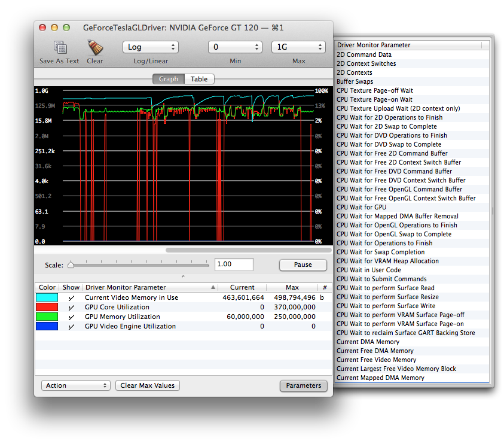The image size is (504, 444).
Task: Toggle Show for Current Video Memory in Use
Action: 71,297
